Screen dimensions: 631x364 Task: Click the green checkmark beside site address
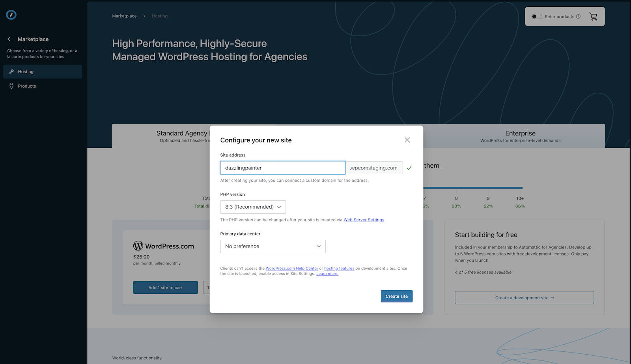409,167
